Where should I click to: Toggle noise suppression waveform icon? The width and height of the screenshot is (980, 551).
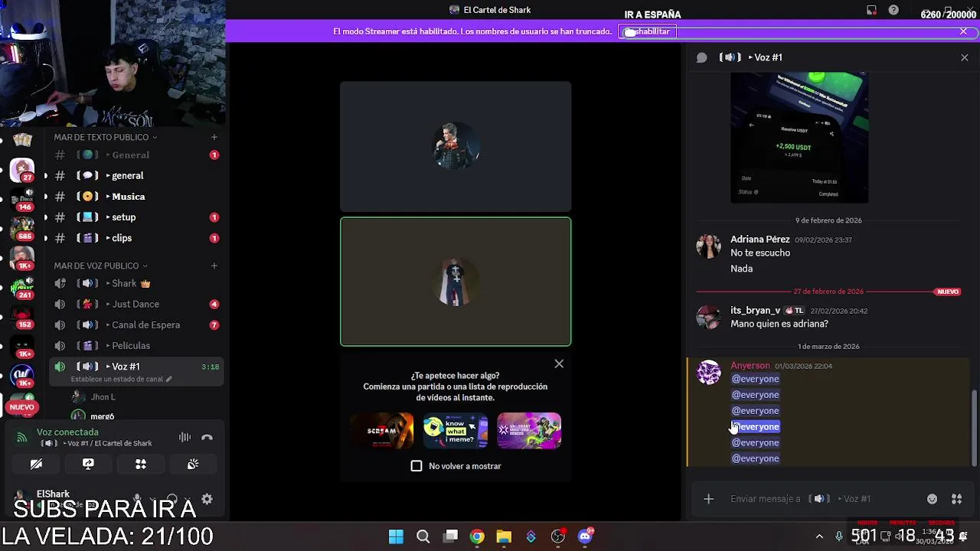click(x=185, y=437)
